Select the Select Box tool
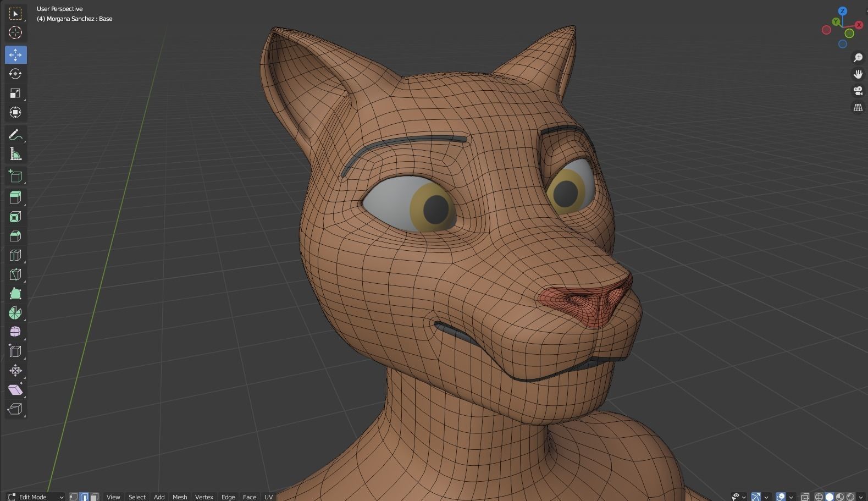The height and width of the screenshot is (501, 868). pos(15,13)
